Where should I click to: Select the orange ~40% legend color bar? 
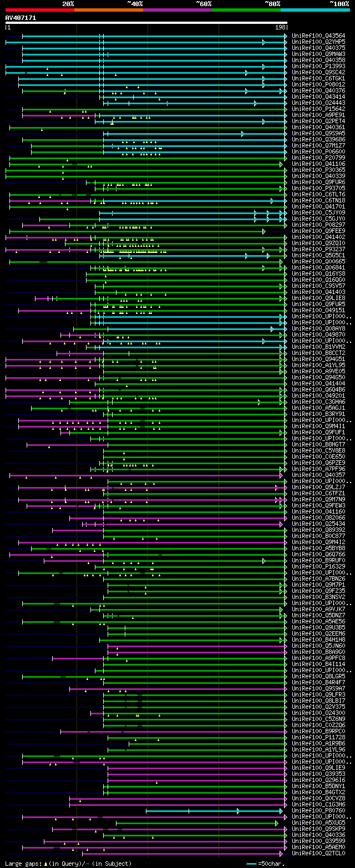pyautogui.click(x=108, y=10)
